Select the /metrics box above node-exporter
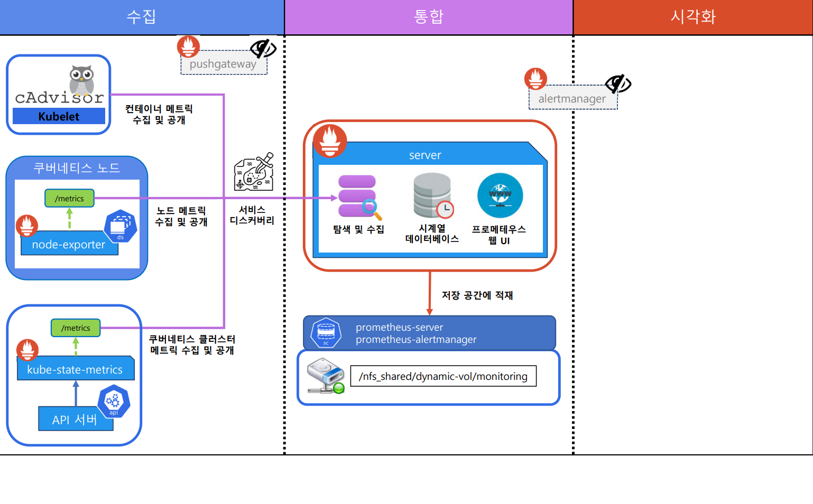This screenshot has width=813, height=504. [69, 198]
